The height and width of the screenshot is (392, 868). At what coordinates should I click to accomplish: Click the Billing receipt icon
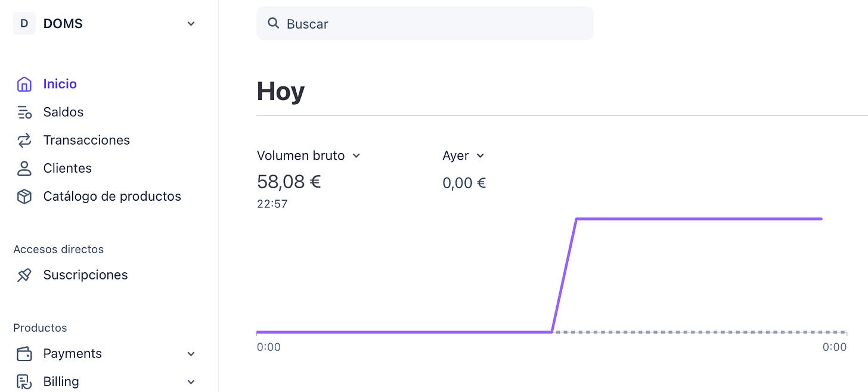(24, 381)
